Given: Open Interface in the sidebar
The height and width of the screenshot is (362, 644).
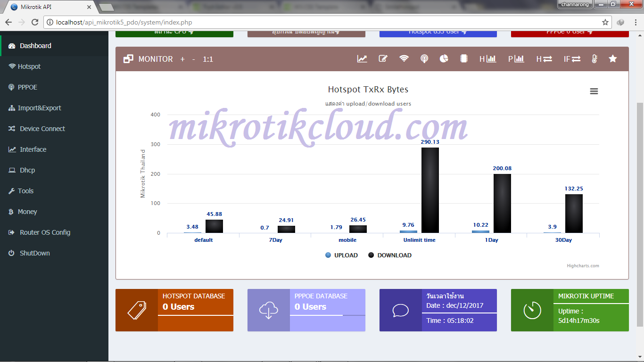Looking at the screenshot, I should (54, 149).
